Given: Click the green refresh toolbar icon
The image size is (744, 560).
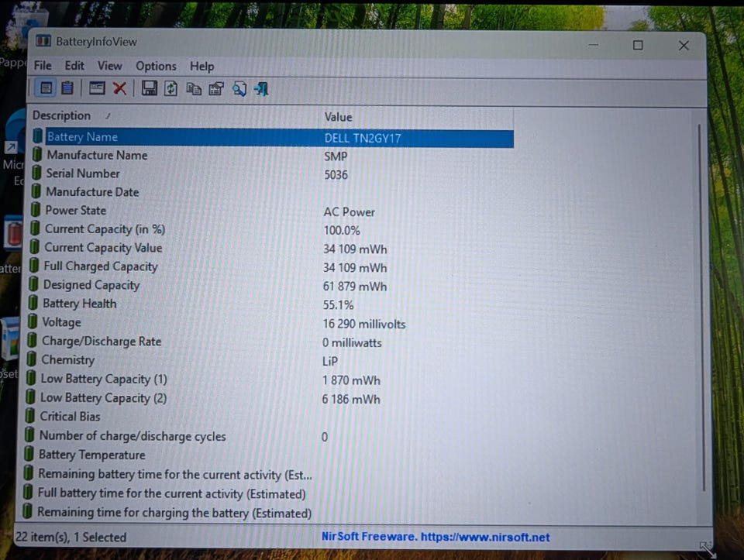Looking at the screenshot, I should 170,88.
